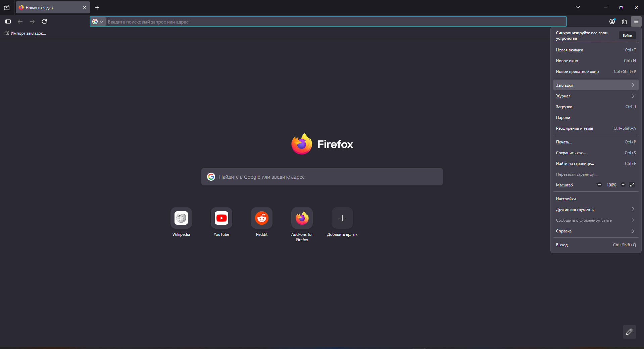Show the tab list dropdown arrow
The width and height of the screenshot is (644, 349).
(578, 7)
